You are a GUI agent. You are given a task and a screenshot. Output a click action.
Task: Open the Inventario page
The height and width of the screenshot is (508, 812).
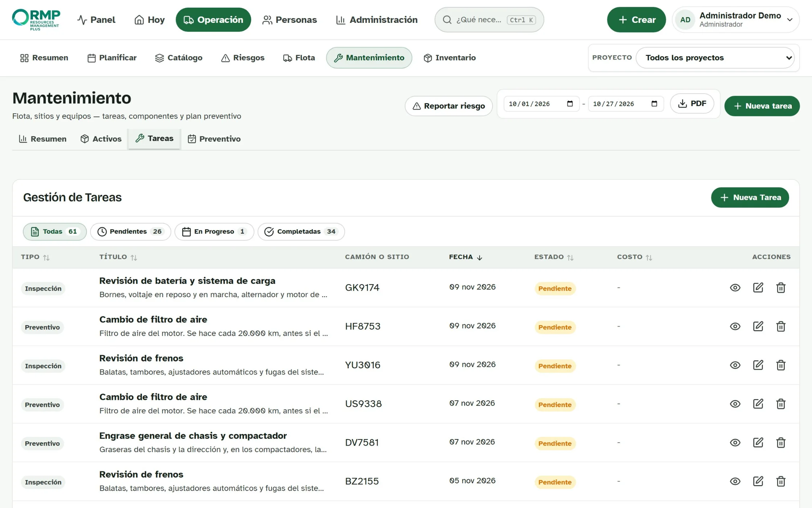click(449, 58)
